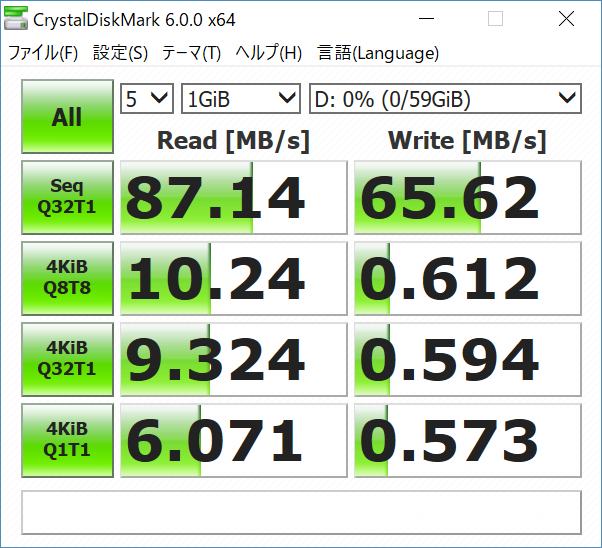
Task: Open the D: drive selection dropdown
Action: coord(445,98)
